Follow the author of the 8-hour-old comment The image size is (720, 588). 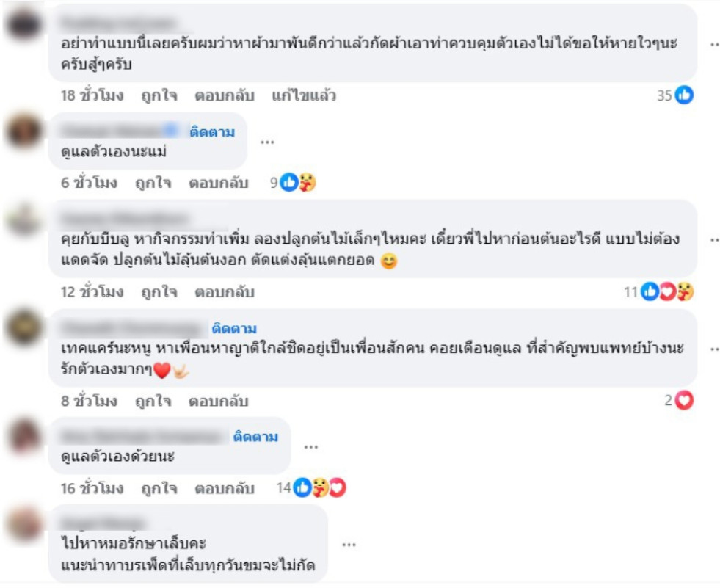tap(234, 328)
